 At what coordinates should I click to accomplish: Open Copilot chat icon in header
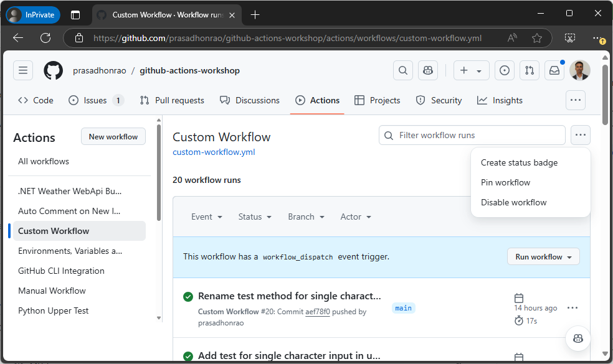click(x=428, y=70)
